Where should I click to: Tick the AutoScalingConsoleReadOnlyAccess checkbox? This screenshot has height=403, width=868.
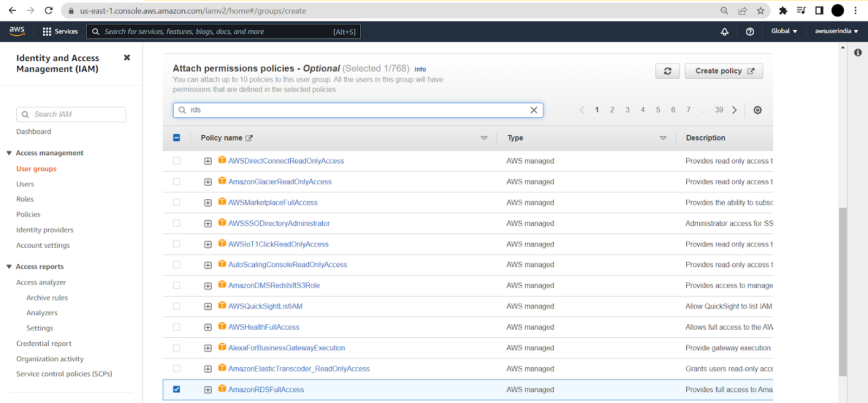[176, 265]
